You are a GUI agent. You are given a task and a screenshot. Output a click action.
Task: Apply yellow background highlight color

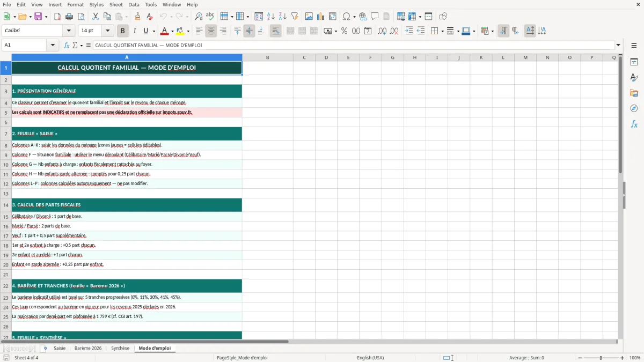180,31
